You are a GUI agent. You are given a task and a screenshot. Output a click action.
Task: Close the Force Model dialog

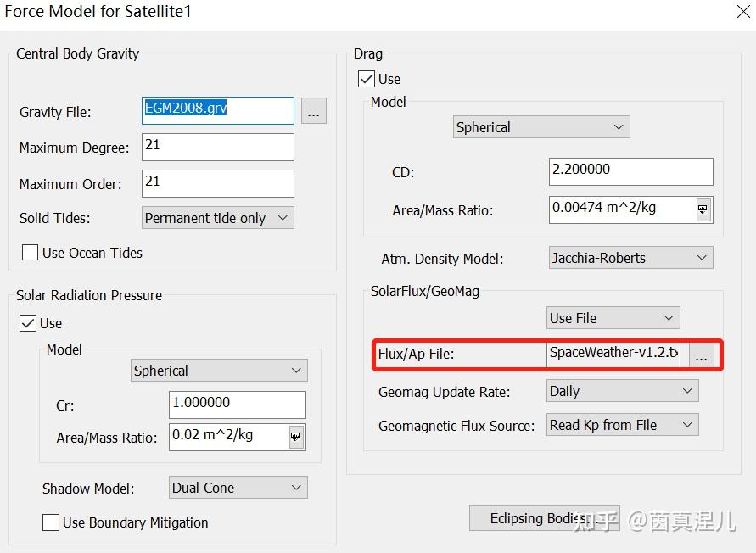coord(739,12)
